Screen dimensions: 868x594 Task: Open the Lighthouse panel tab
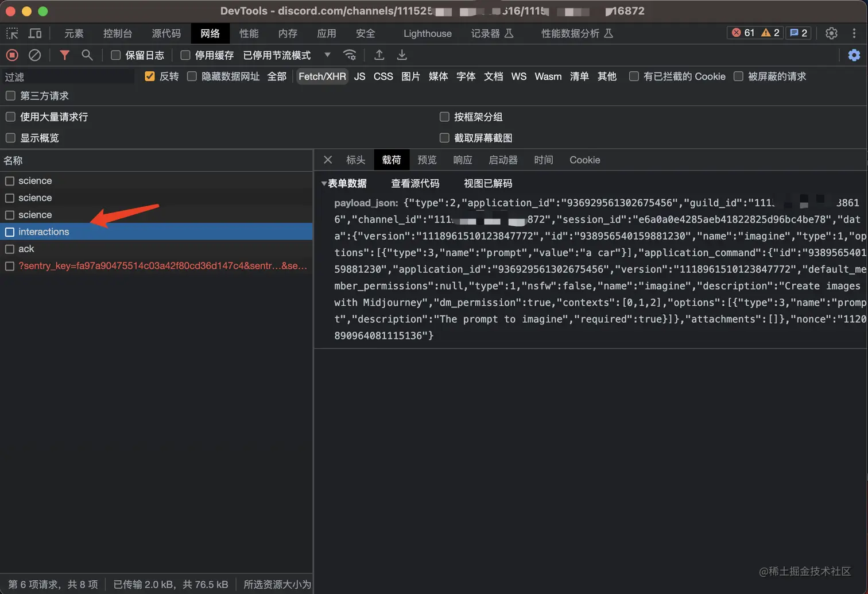tap(428, 33)
